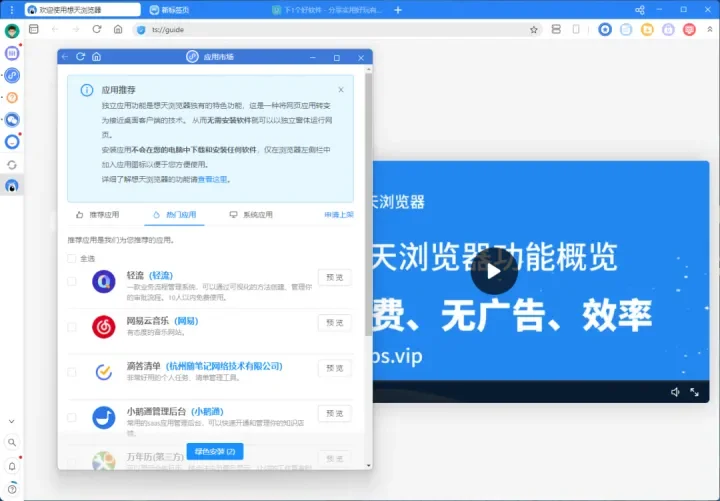Preview the 小鹅通管理后台 app

point(335,413)
